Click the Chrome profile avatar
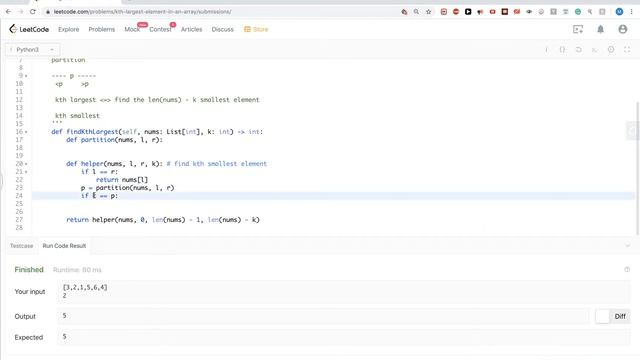The image size is (640, 360). click(x=619, y=12)
